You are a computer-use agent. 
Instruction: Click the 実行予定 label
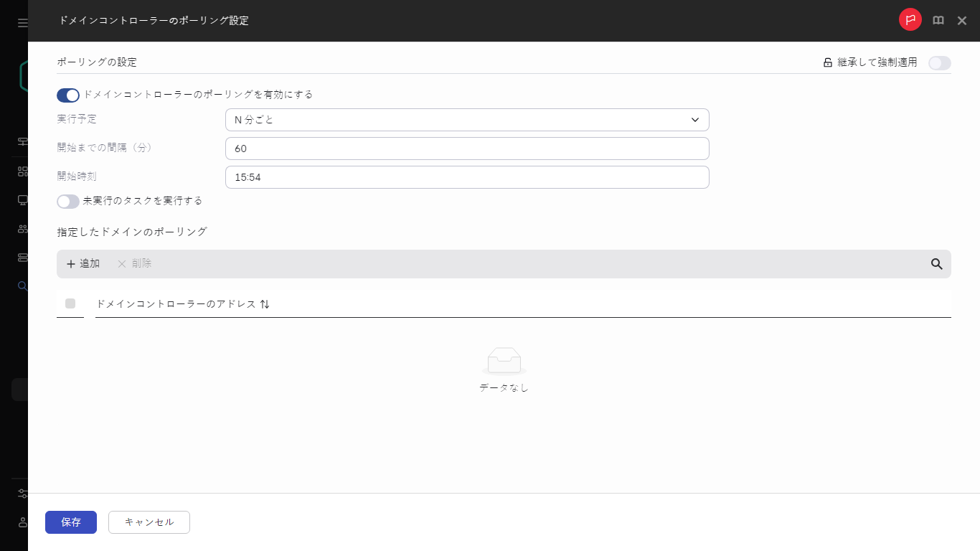[77, 119]
